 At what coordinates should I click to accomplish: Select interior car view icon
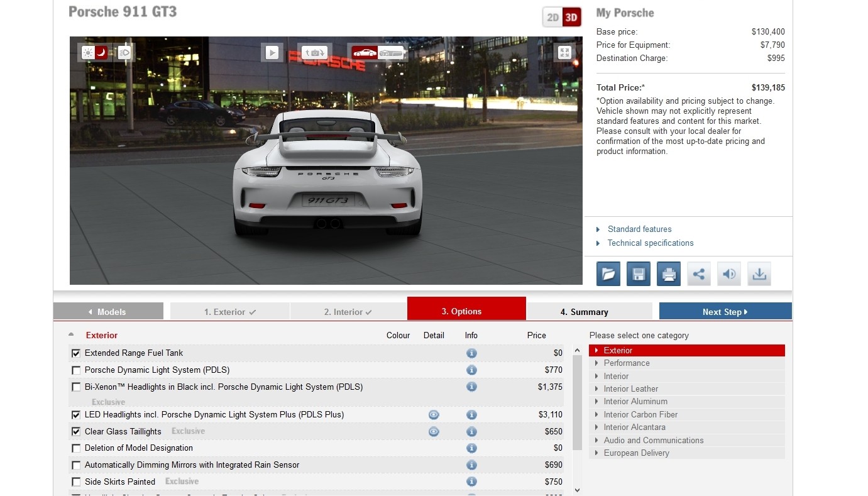click(391, 53)
